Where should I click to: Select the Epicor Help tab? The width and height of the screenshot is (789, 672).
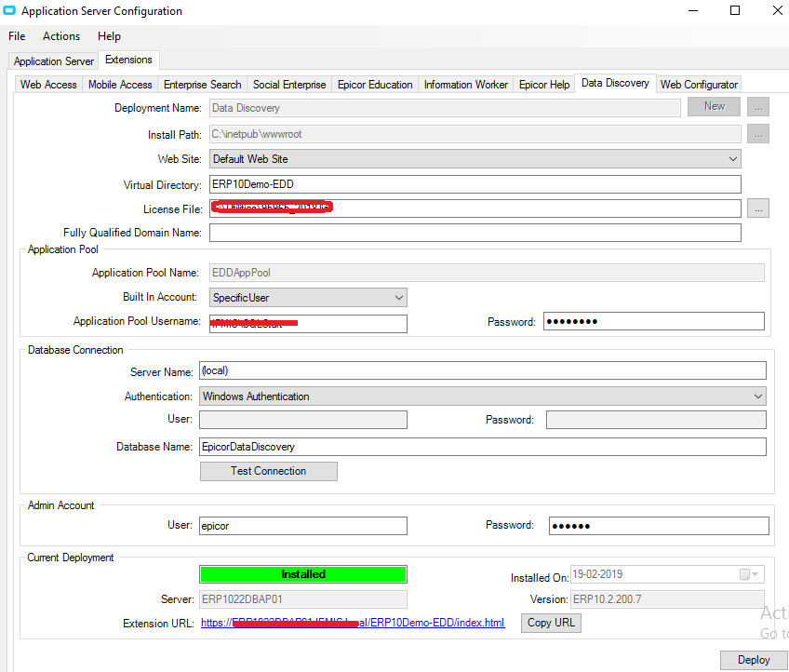[x=544, y=85]
